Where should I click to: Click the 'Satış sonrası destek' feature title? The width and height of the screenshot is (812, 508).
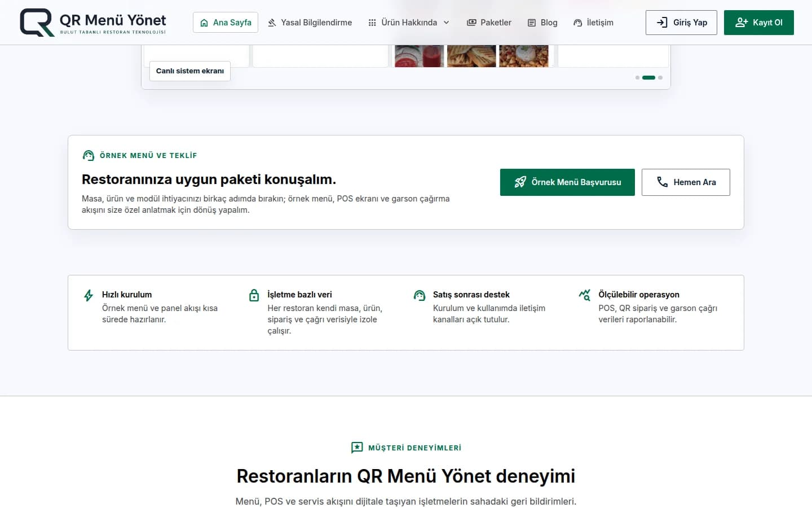tap(471, 295)
